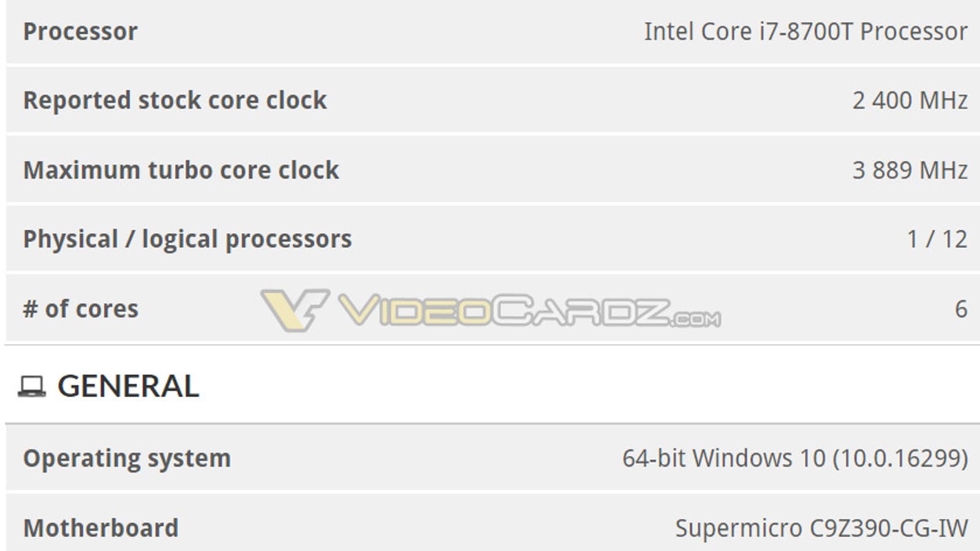Select the GENERAL section heading
This screenshot has width=980, height=551.
pyautogui.click(x=128, y=386)
